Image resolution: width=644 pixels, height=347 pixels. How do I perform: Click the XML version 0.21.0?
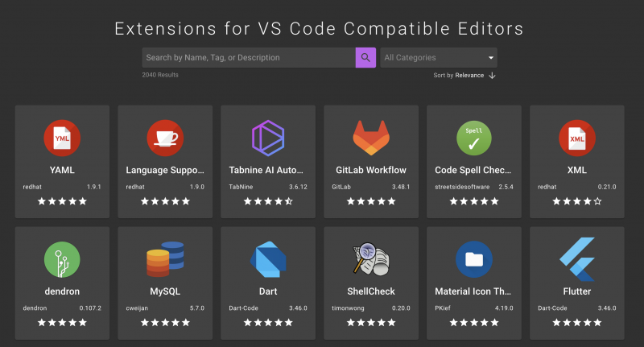607,187
